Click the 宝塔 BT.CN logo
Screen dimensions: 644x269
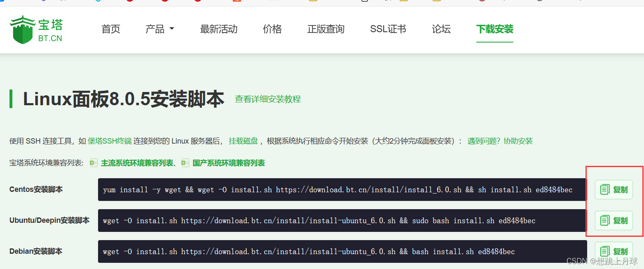36,29
